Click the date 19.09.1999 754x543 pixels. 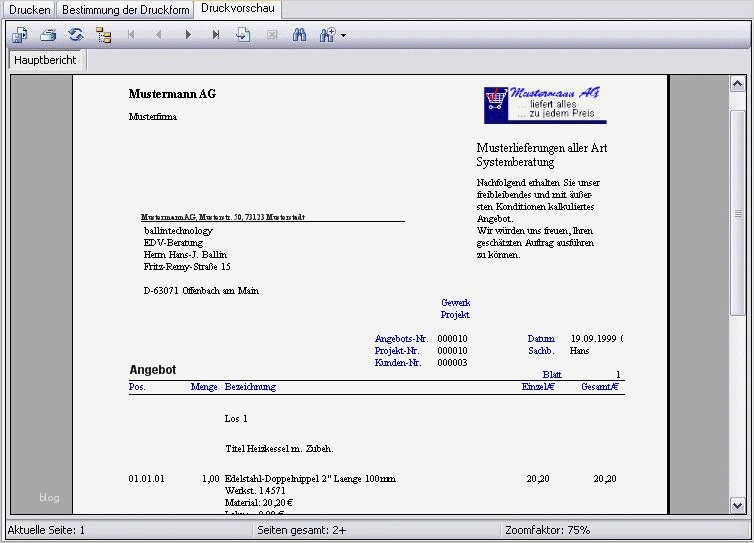(x=593, y=339)
